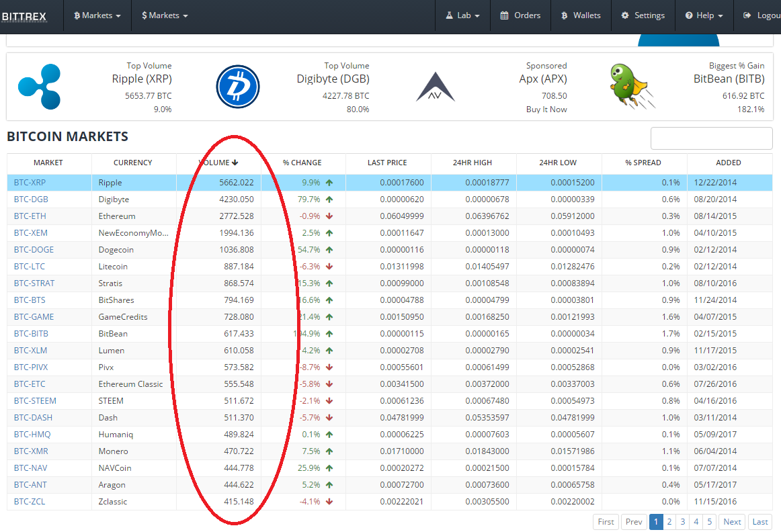
Task: Jump to the Last page
Action: 760,521
